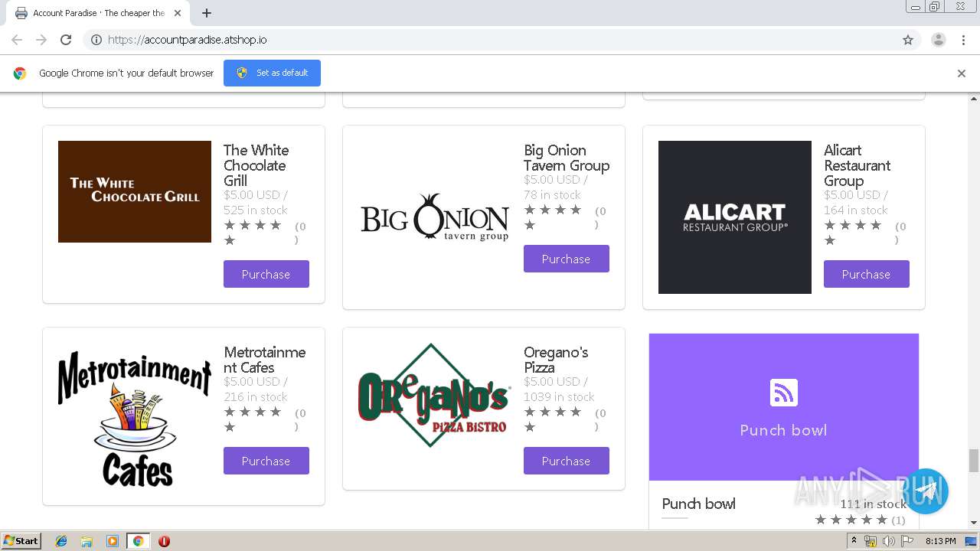Show hidden system tray icons
The image size is (980, 551).
[x=854, y=541]
